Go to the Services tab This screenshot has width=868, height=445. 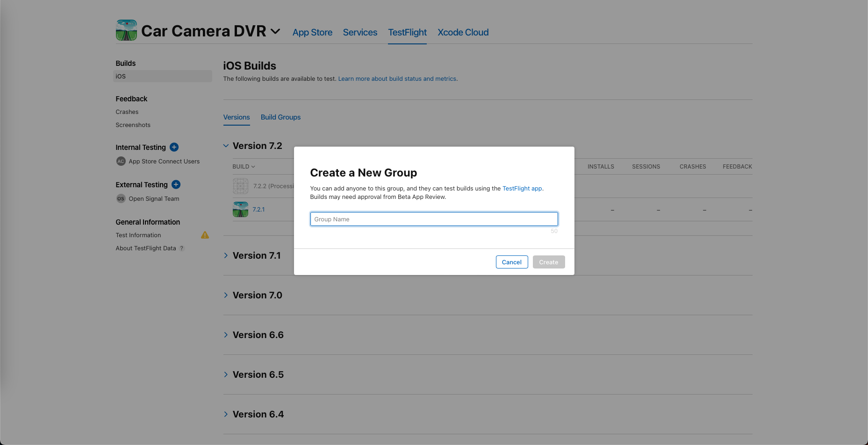click(360, 32)
